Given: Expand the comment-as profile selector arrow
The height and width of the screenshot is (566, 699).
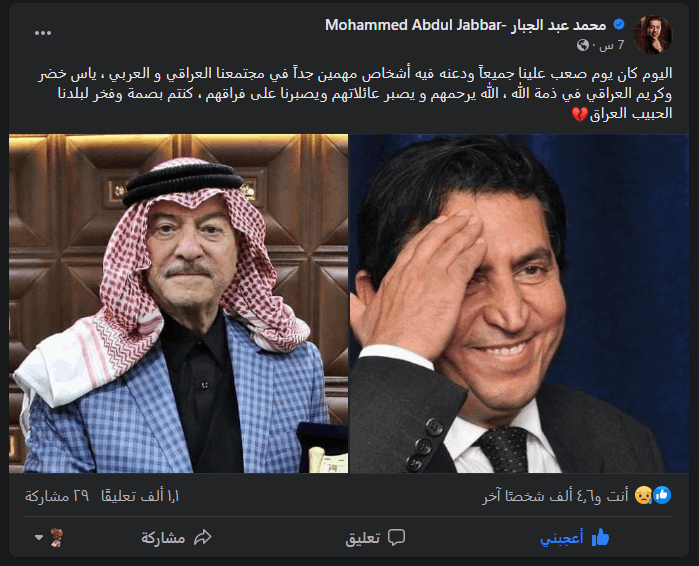Looking at the screenshot, I should tap(39, 537).
